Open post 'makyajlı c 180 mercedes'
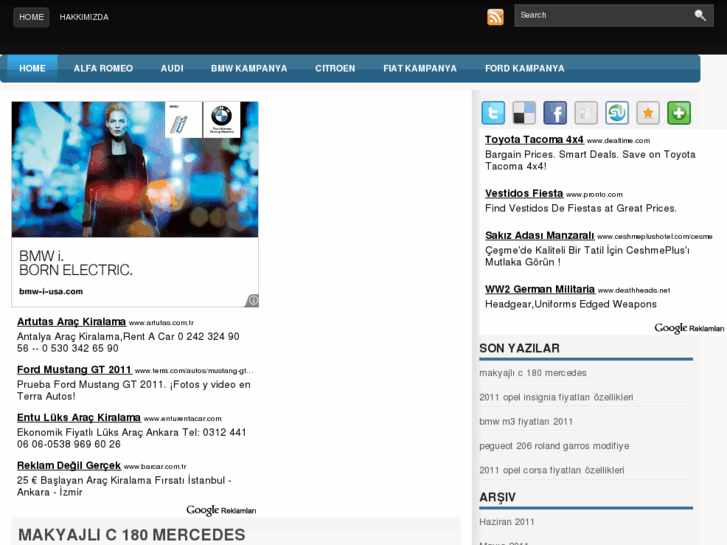 [x=533, y=373]
